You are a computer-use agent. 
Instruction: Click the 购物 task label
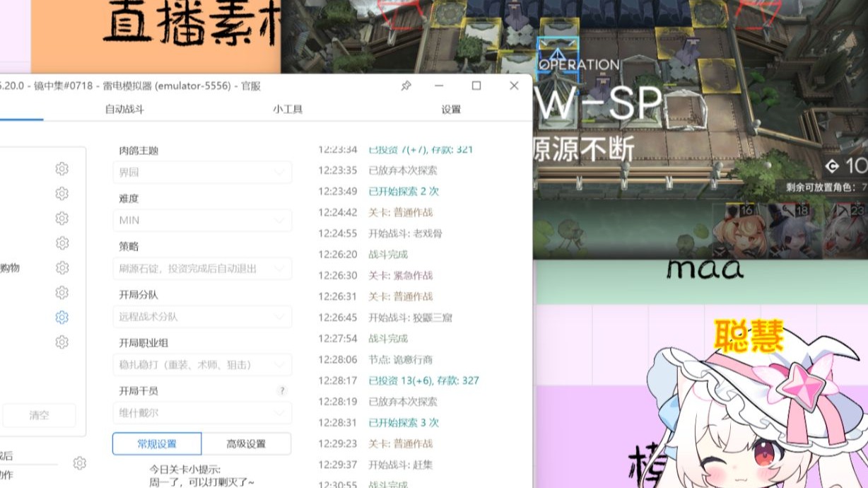pos(10,268)
